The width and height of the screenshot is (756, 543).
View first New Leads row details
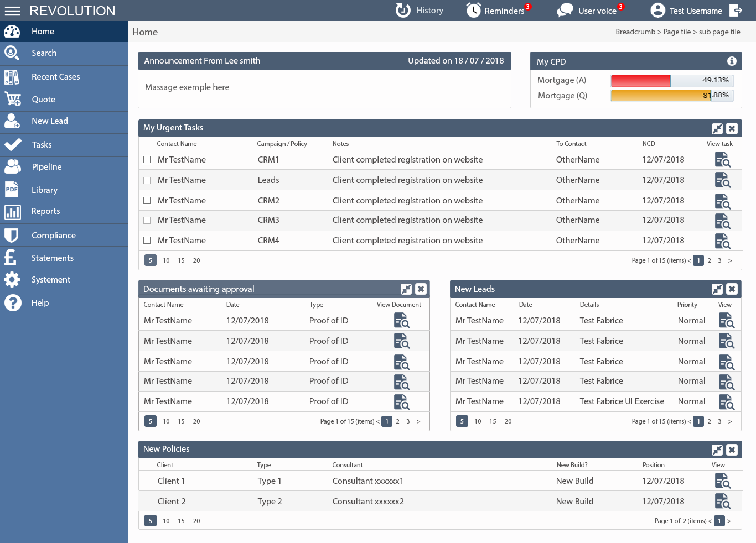coord(727,321)
